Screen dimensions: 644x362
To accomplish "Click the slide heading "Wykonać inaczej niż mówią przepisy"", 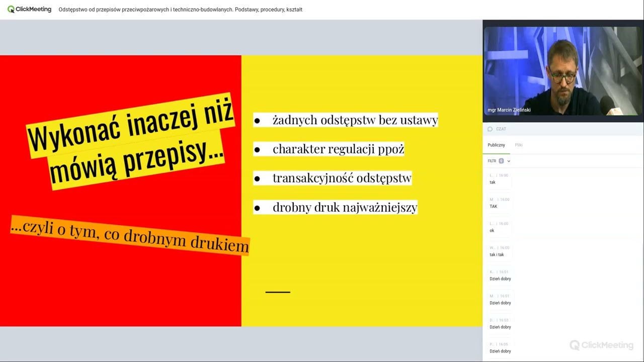I will coord(130,141).
